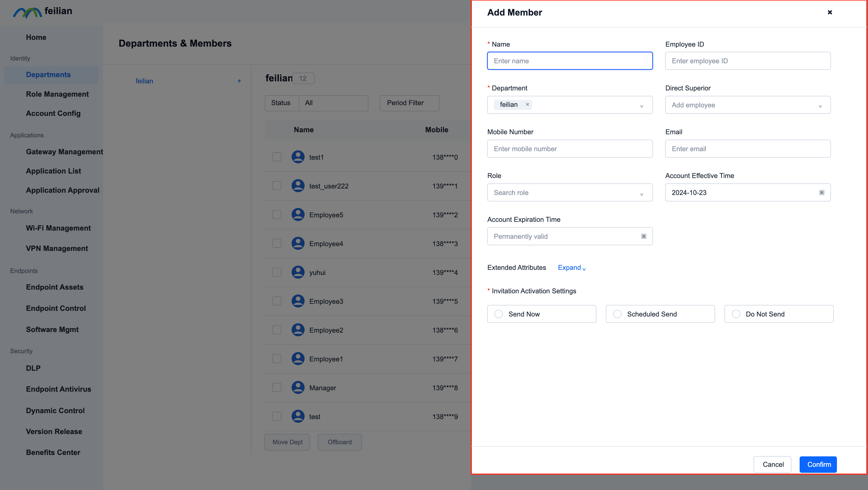
Task: Open Endpoint Assets in sidebar
Action: pyautogui.click(x=55, y=287)
